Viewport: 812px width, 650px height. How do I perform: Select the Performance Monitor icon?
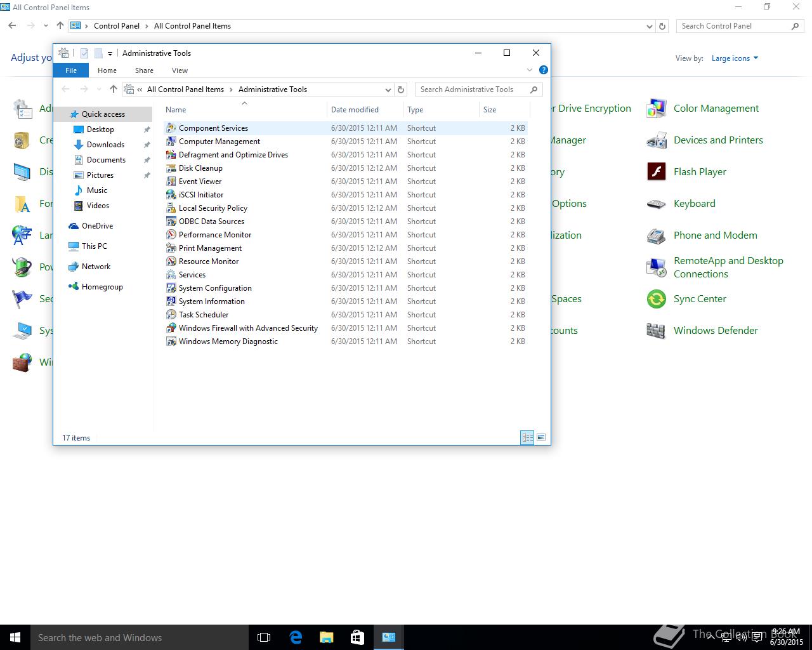click(171, 234)
